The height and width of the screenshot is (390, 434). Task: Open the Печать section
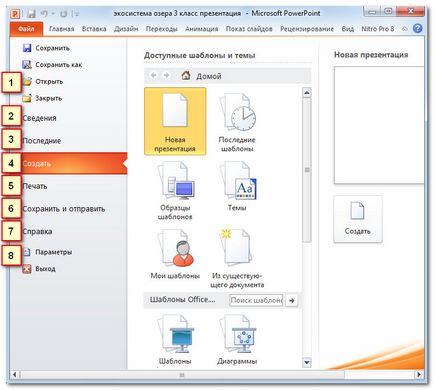35,186
